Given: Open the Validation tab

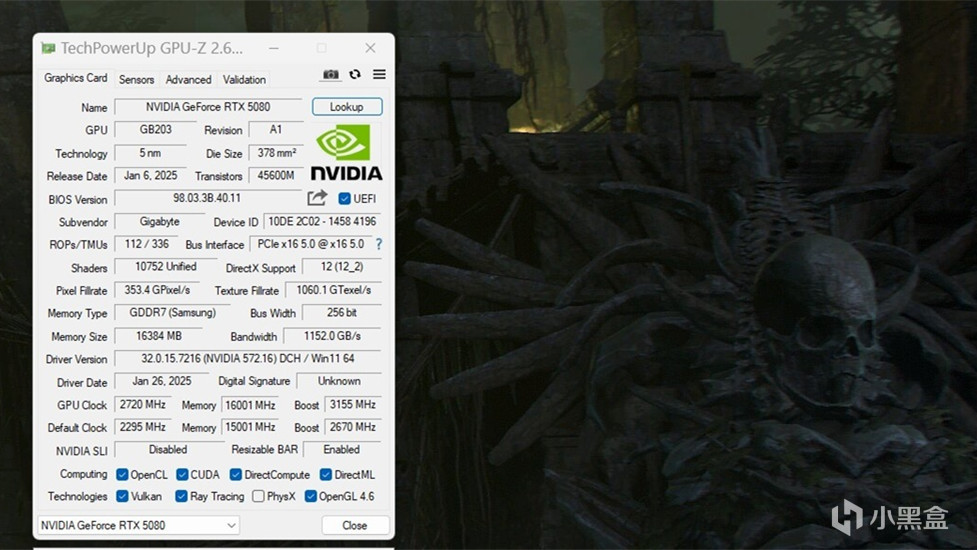Looking at the screenshot, I should pos(244,80).
